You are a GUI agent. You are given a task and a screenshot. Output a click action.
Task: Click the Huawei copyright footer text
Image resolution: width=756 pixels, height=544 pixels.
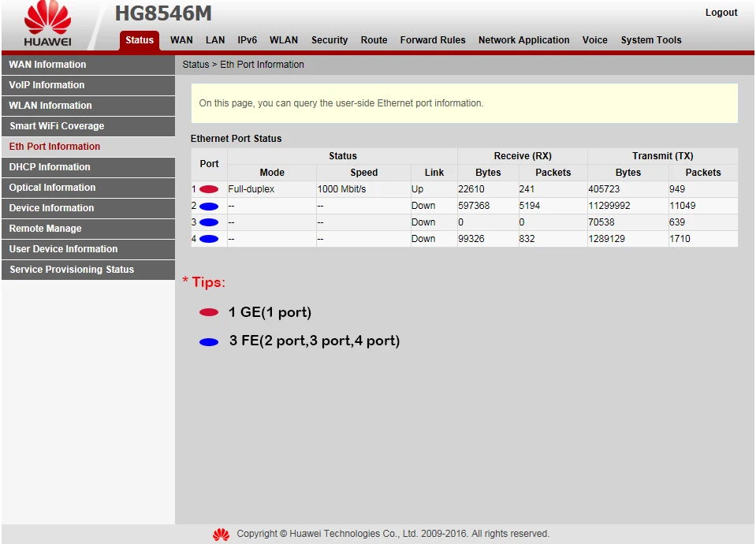[393, 534]
